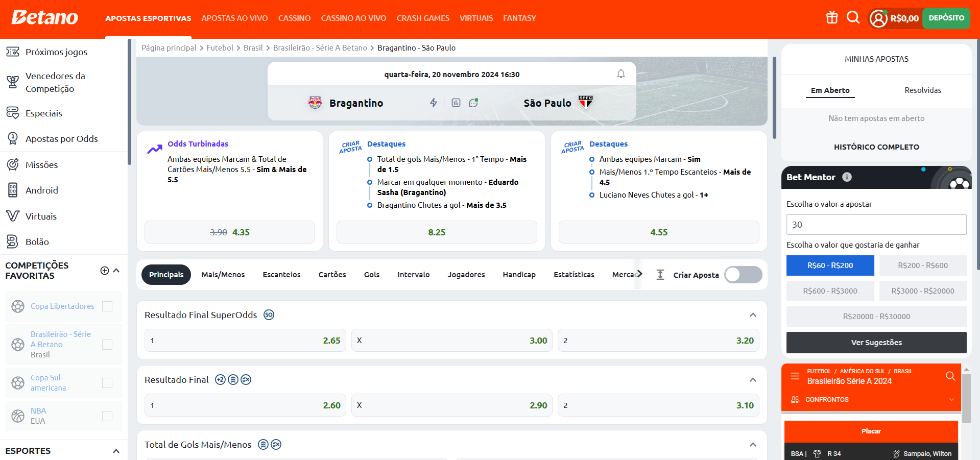Go to Futebol breadcrumb link
Viewport: 980px width, 460px height.
pos(220,48)
